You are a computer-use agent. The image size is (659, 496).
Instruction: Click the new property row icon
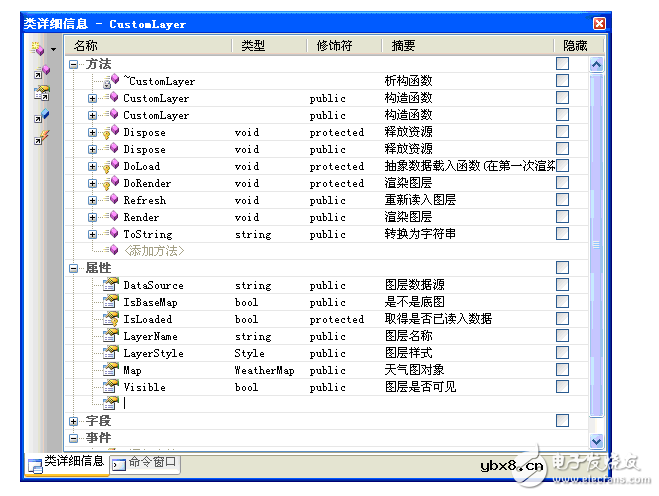tap(111, 403)
